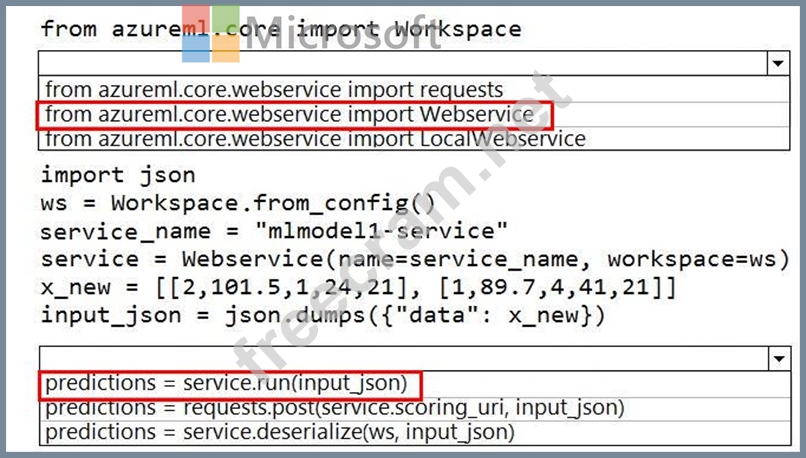
Task: Pick 'service.deserialize(ws, input_json)' option
Action: 280,432
